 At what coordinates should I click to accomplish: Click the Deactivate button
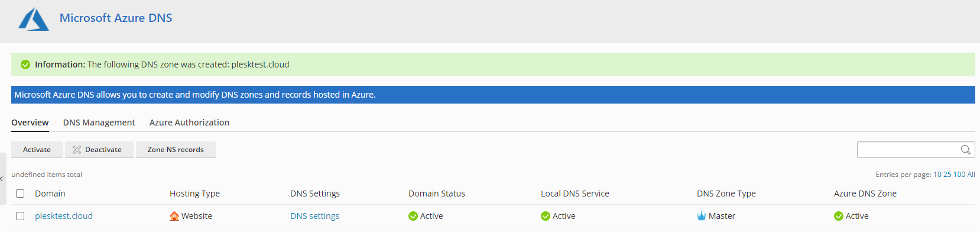click(99, 150)
